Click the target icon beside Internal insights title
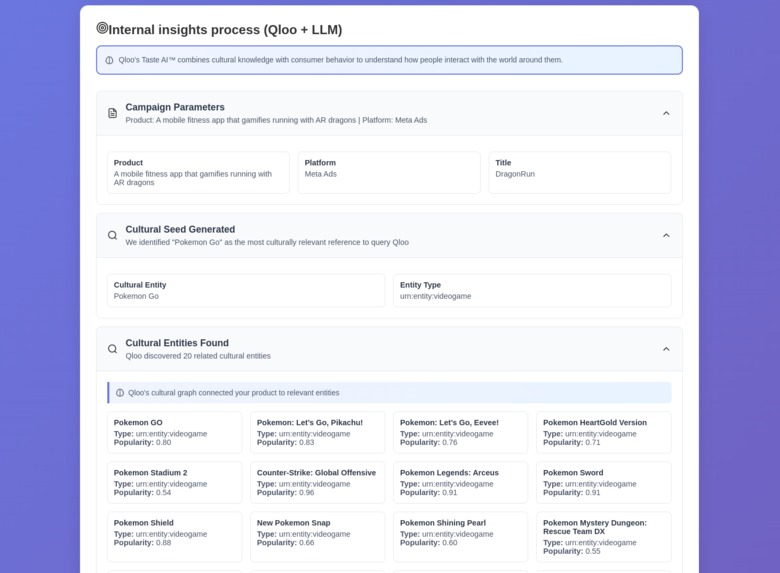This screenshot has height=573, width=780. [x=102, y=28]
